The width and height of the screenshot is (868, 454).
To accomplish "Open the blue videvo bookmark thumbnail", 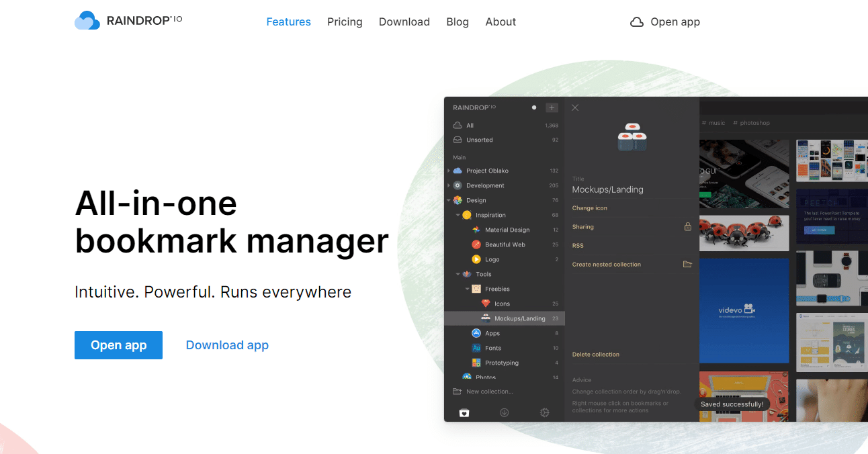I will click(744, 312).
